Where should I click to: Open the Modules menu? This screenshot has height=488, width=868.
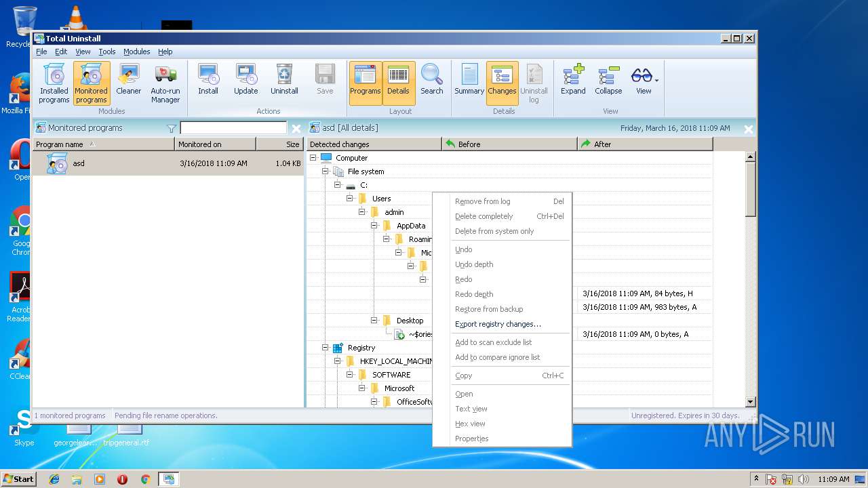(136, 52)
